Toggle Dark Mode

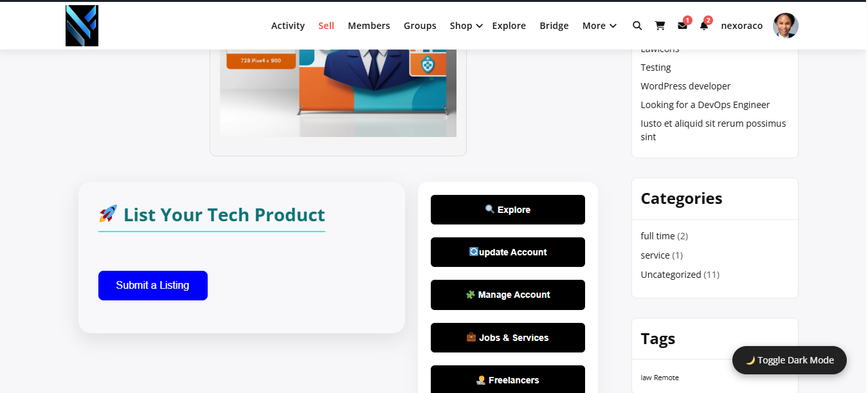pos(790,360)
